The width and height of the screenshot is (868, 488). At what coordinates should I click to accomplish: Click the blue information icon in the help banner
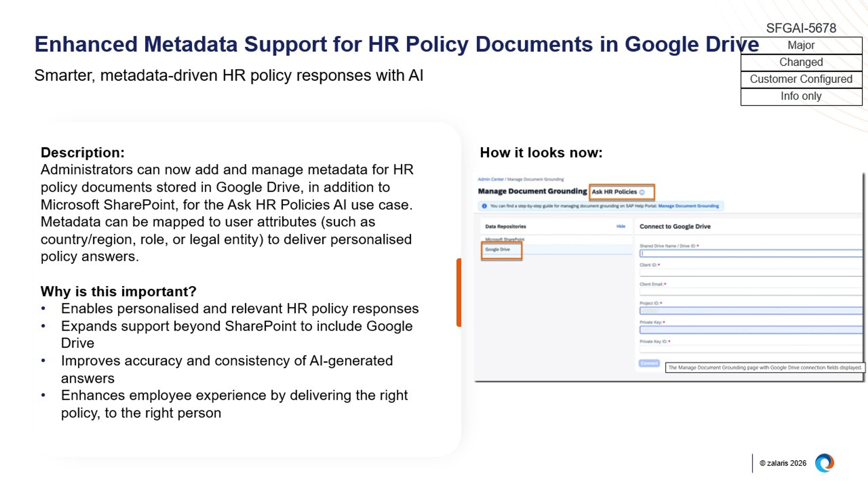[x=484, y=206]
